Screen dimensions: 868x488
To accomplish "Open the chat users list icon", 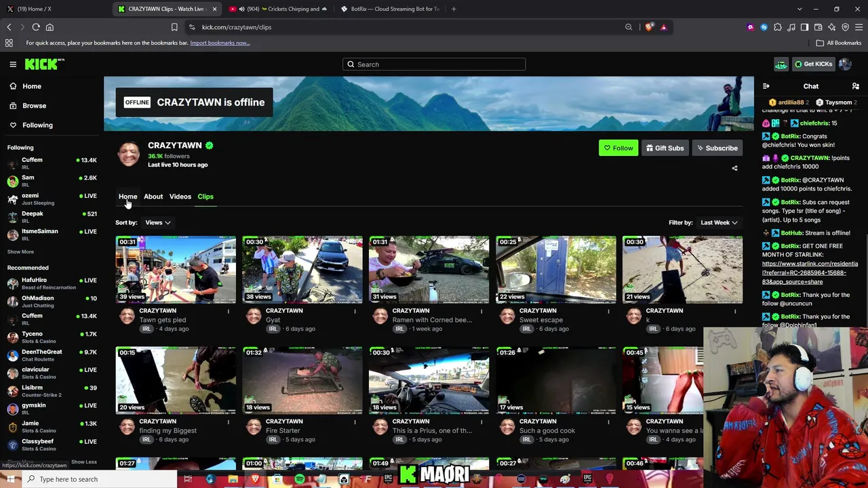I will (x=856, y=86).
